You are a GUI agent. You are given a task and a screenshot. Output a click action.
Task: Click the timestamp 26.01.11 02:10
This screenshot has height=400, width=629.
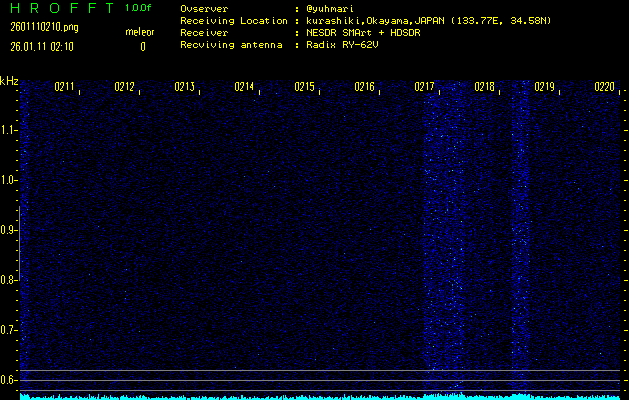[x=42, y=47]
